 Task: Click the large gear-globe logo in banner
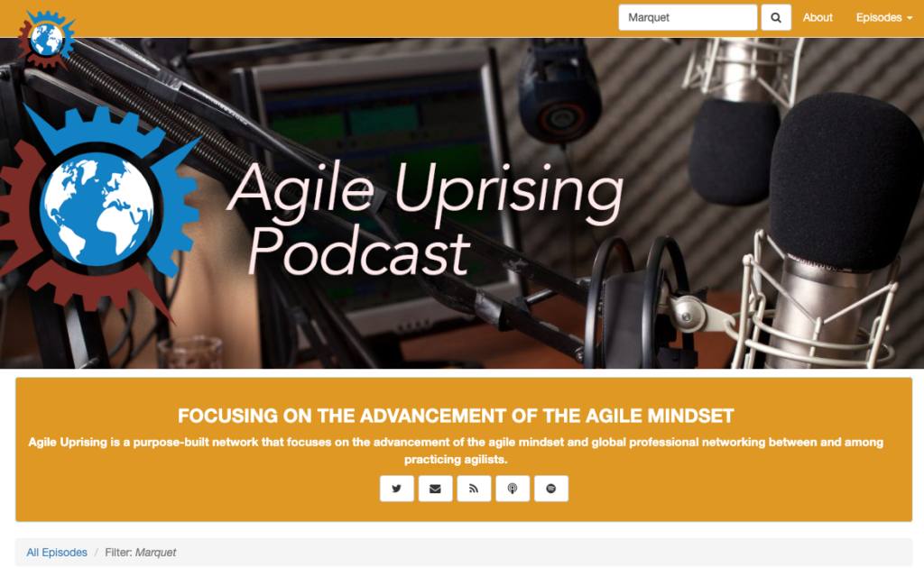coord(99,209)
